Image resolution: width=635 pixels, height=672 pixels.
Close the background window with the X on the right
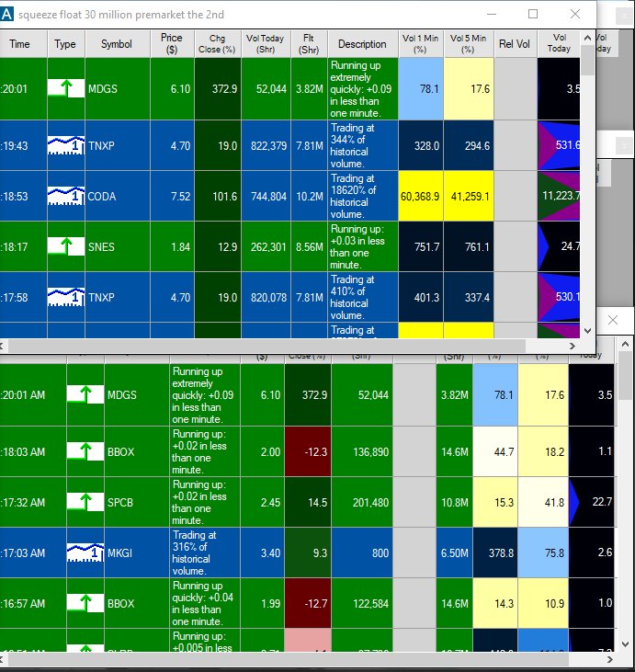pyautogui.click(x=613, y=320)
